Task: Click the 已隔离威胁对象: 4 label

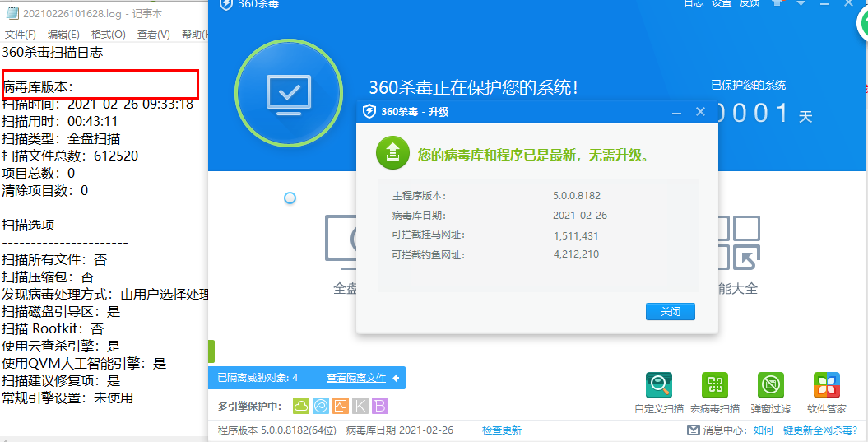Action: coord(258,379)
